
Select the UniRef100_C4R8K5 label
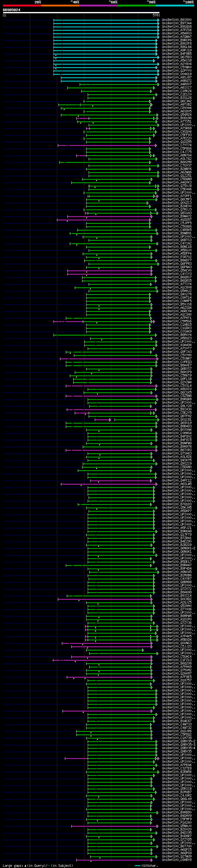coord(177,230)
